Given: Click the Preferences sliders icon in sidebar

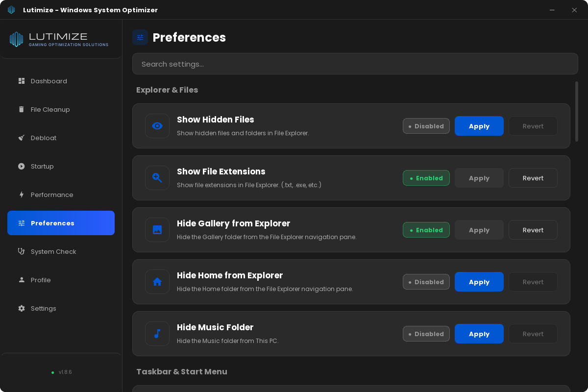Looking at the screenshot, I should (x=22, y=223).
